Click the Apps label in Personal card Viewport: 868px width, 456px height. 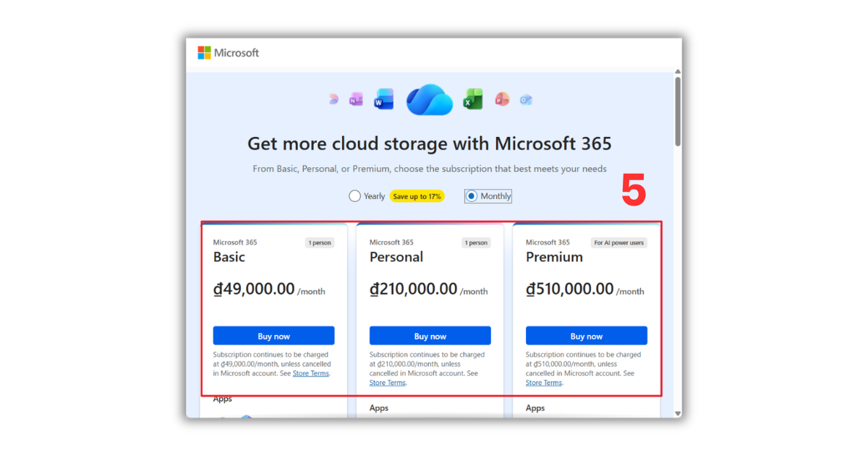pyautogui.click(x=379, y=408)
